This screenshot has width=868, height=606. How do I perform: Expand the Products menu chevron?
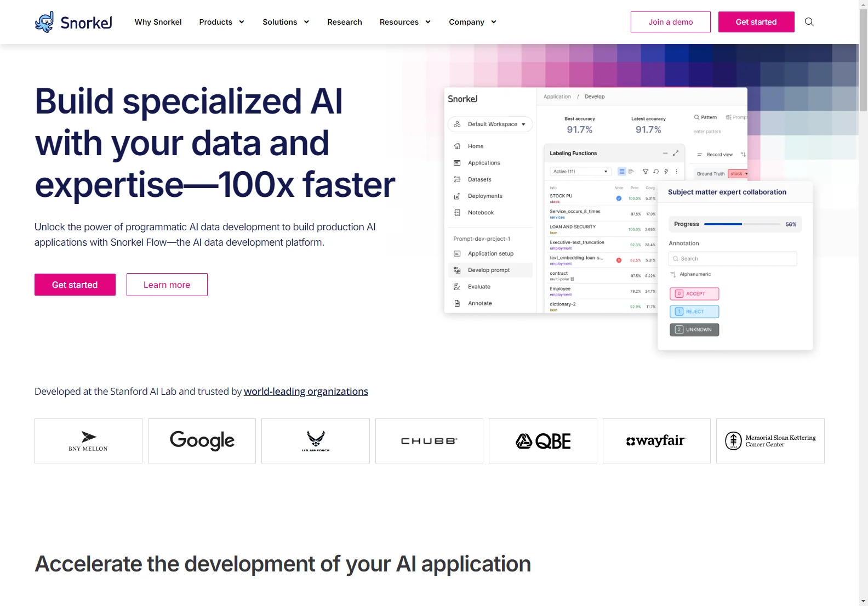point(242,22)
